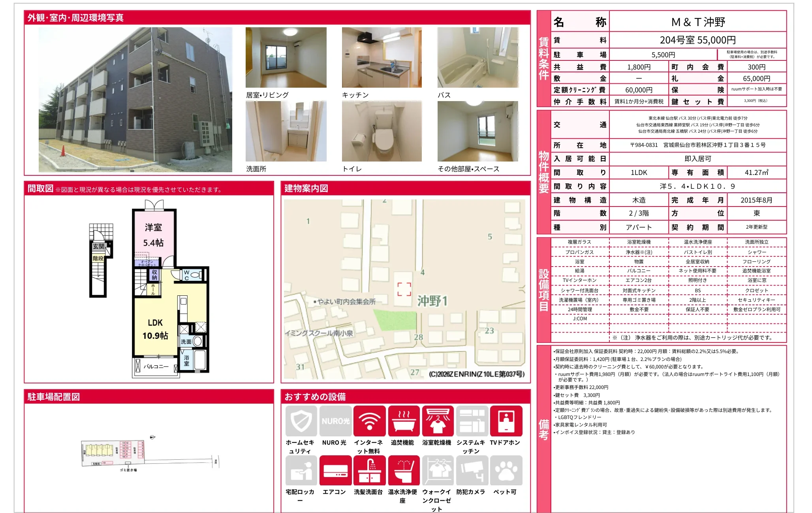Select the インターネット無料 Wi-Fi icon
This screenshot has height=513, width=812.
(x=369, y=421)
